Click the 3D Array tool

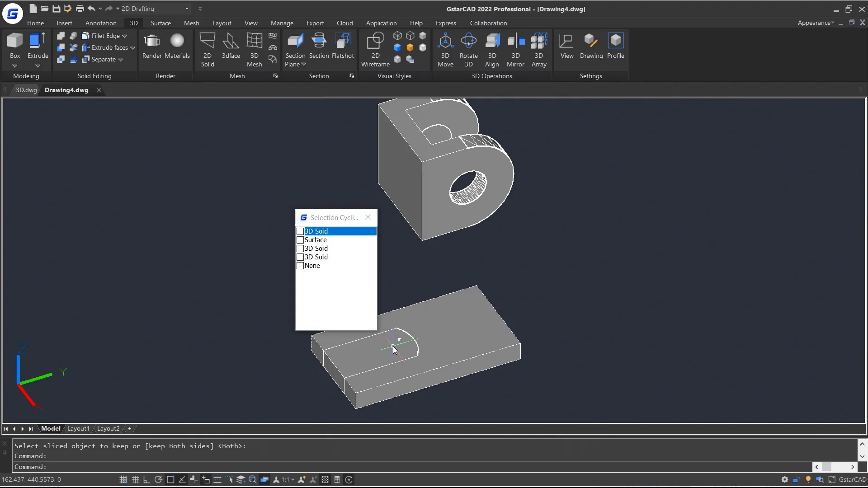coord(539,41)
